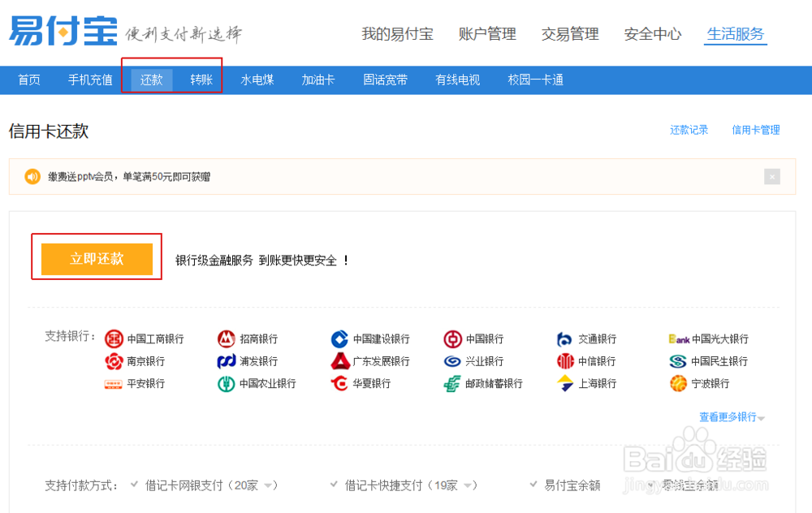This screenshot has width=812, height=513.
Task: Click the 中国建设银行 logo icon
Action: (x=339, y=339)
